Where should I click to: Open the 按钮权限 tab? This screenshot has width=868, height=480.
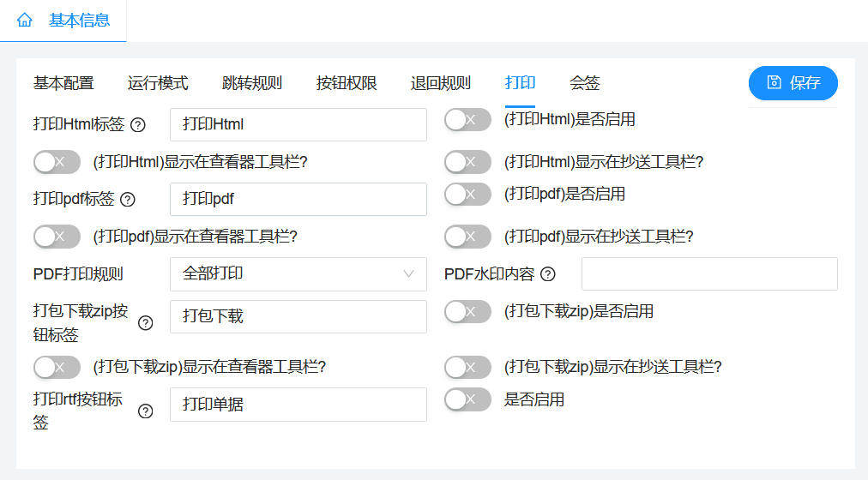click(347, 83)
